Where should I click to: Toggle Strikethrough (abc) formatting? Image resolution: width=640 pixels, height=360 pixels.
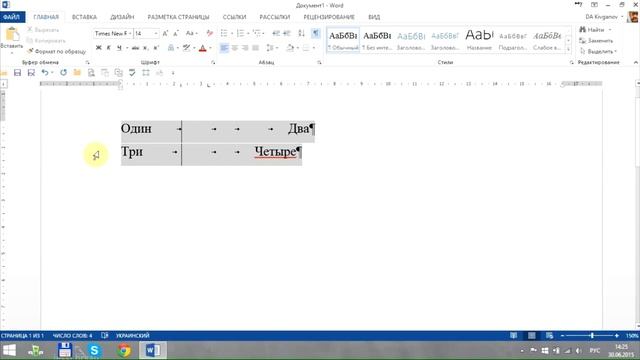pos(135,48)
